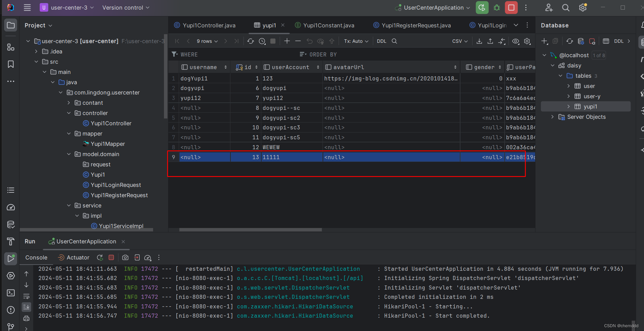The image size is (644, 331).
Task: Click the data grid horizontal scrollbar
Action: point(250,230)
